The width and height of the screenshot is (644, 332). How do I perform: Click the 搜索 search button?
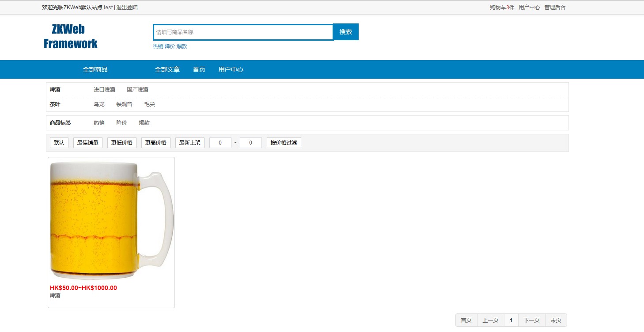[346, 32]
